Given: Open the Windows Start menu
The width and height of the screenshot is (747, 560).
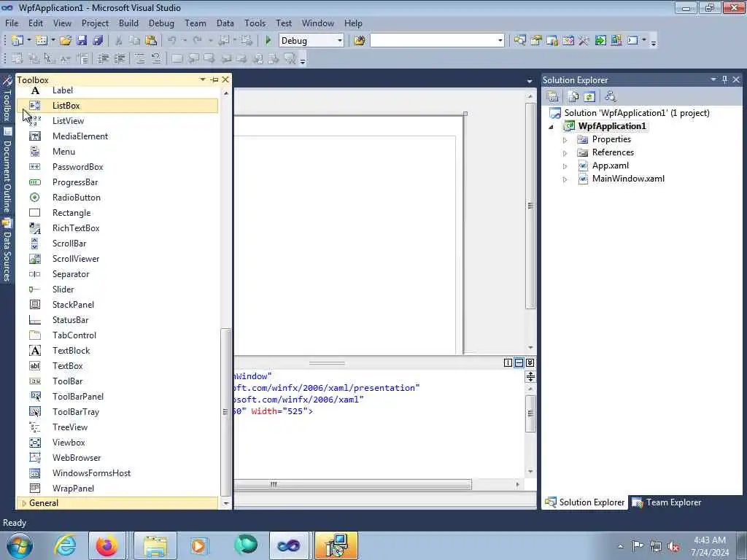Looking at the screenshot, I should [x=19, y=545].
